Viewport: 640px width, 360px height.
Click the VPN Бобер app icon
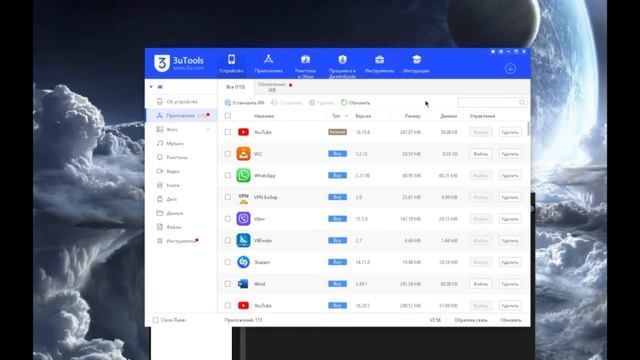tap(243, 197)
